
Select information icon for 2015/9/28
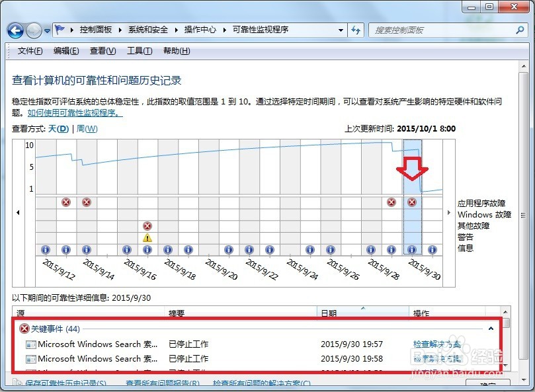[371, 250]
